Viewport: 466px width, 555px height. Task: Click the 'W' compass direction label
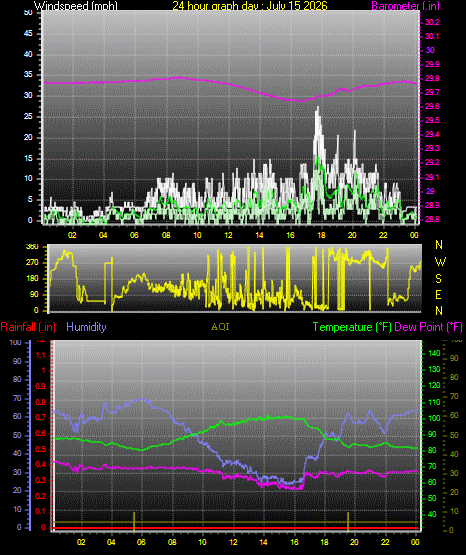[440, 262]
